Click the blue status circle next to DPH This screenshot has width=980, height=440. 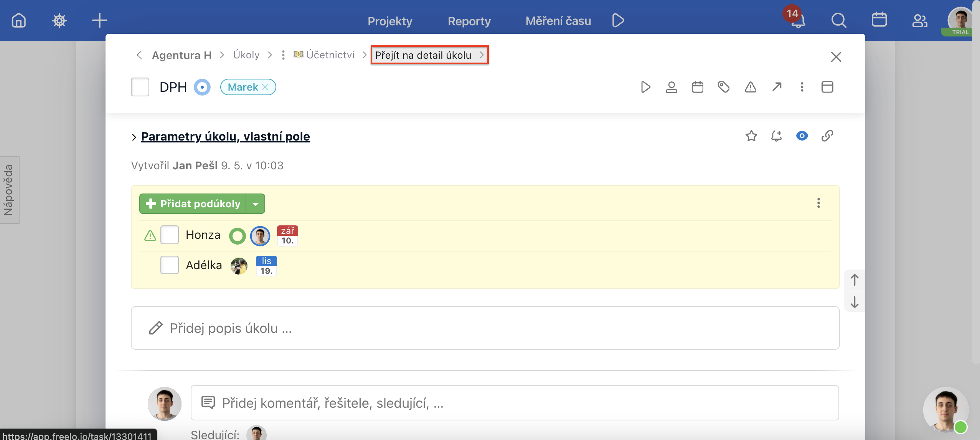(x=202, y=87)
